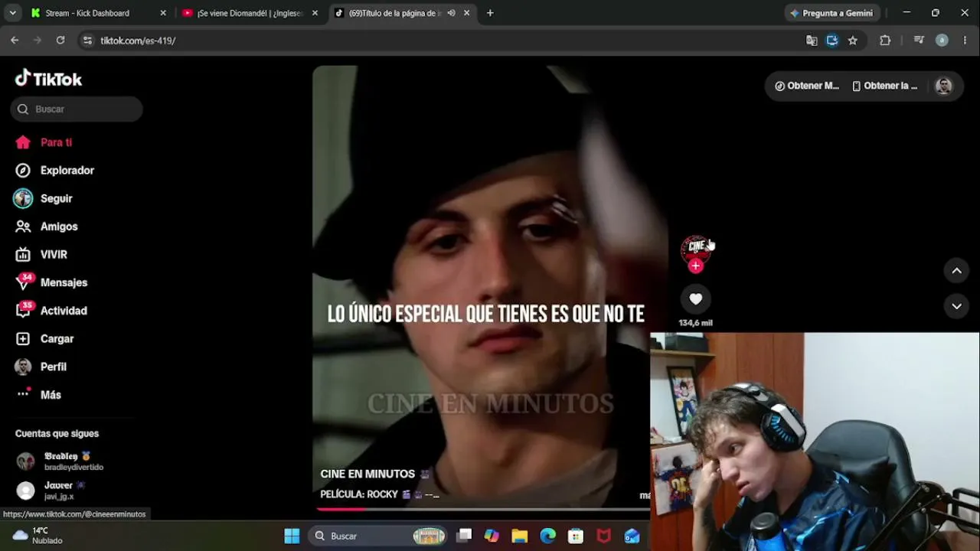Open McAfee from the taskbar
980x551 pixels.
(604, 536)
